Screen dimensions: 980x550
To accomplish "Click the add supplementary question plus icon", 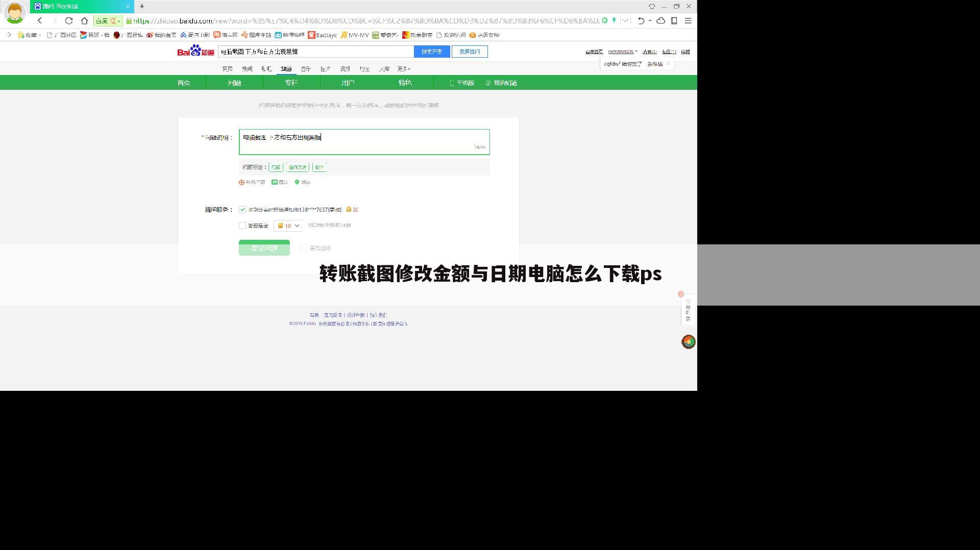I will click(x=241, y=182).
